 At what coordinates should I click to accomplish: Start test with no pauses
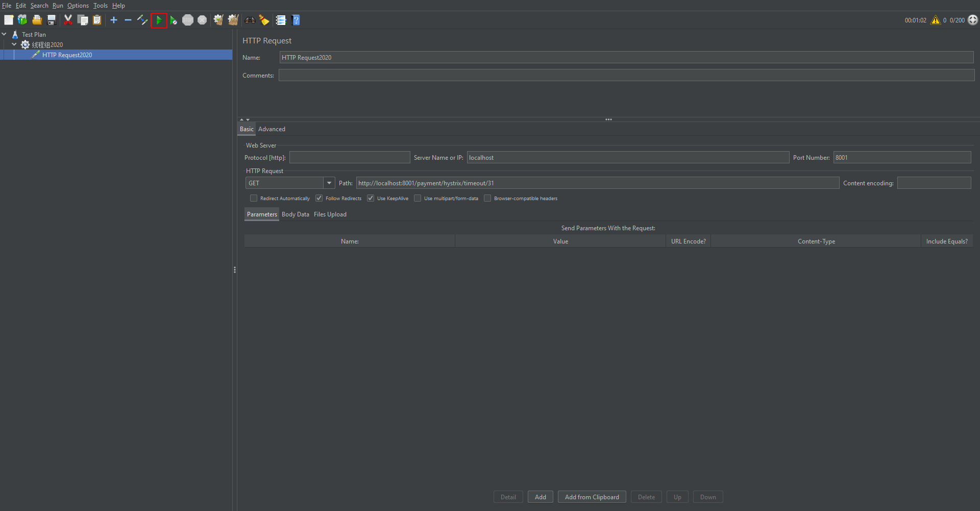(174, 20)
